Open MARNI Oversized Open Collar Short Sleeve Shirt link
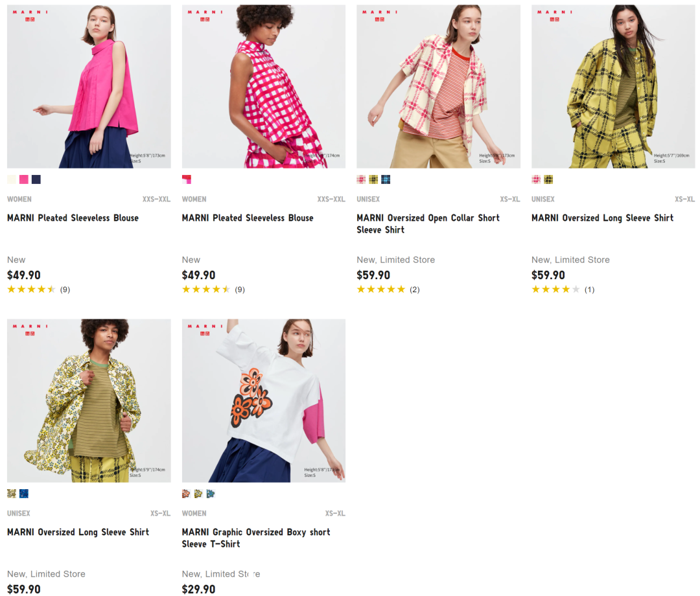Image resolution: width=700 pixels, height=596 pixels. click(x=428, y=223)
